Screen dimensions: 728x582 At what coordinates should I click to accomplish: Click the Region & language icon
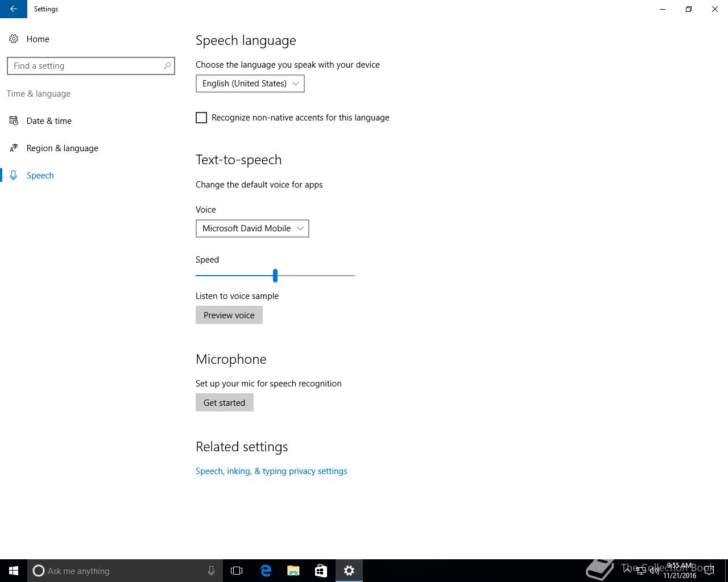[x=14, y=148]
